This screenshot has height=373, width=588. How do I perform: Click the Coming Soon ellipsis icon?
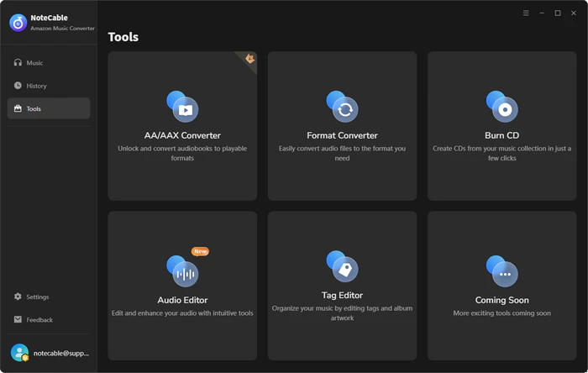coord(501,271)
